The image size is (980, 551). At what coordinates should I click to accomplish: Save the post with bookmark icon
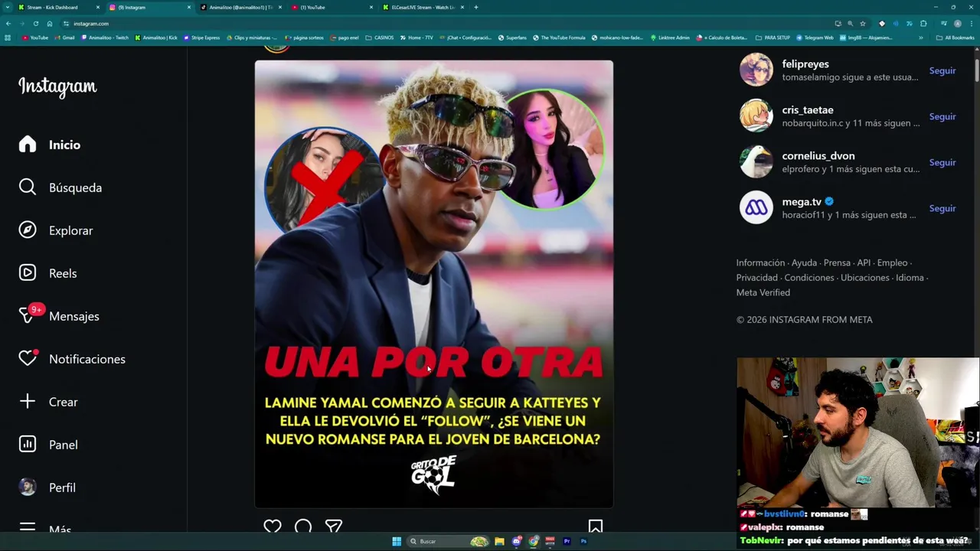[596, 527]
